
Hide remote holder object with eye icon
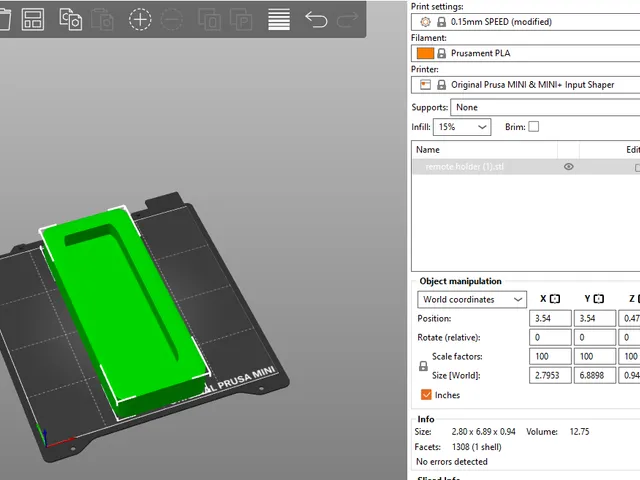[569, 167]
